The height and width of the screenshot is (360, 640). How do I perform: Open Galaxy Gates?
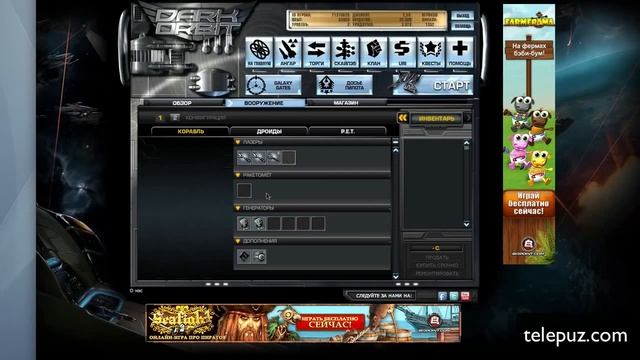coord(273,85)
